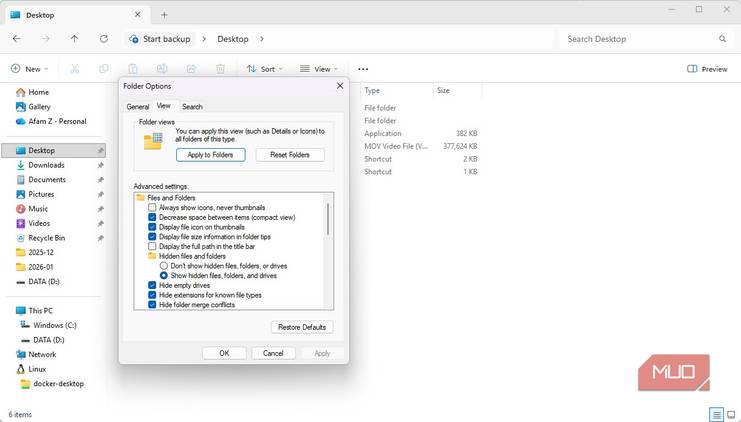
Task: Open Videos in the sidebar
Action: point(33,224)
